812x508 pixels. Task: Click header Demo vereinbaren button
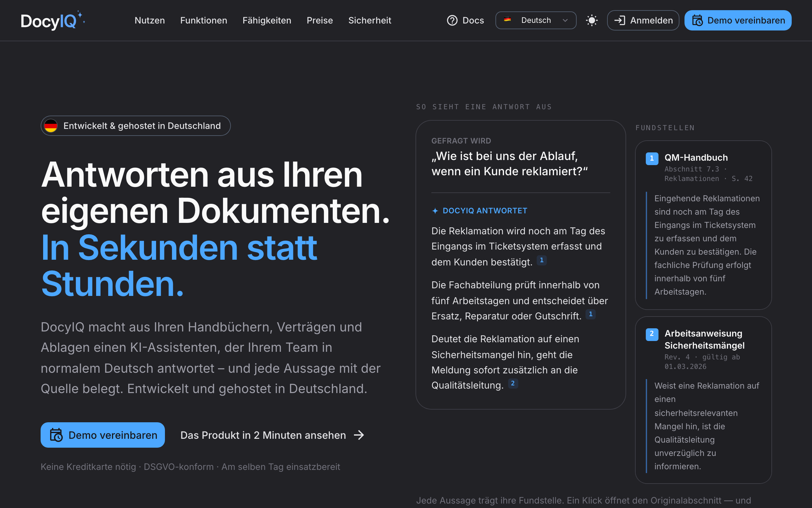(x=738, y=21)
